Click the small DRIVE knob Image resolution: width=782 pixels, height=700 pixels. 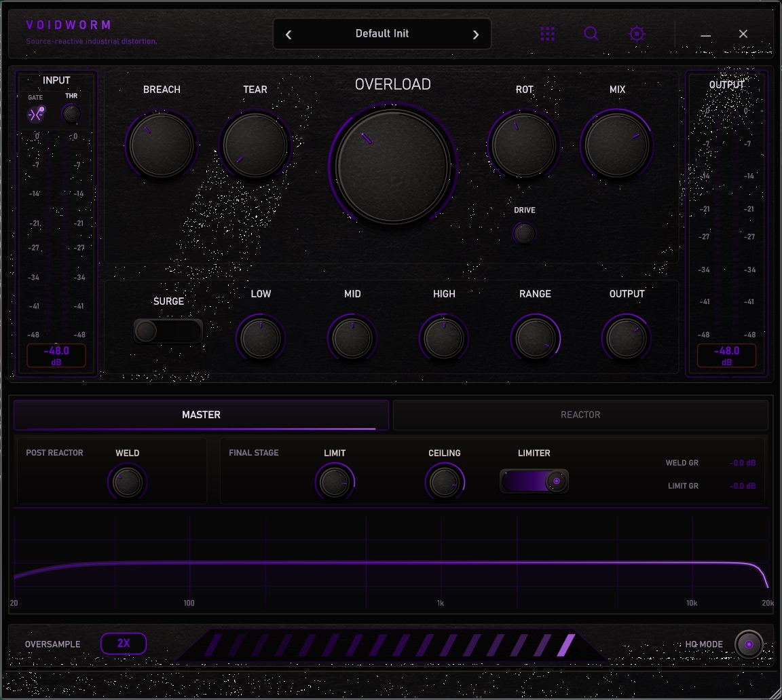[524, 233]
